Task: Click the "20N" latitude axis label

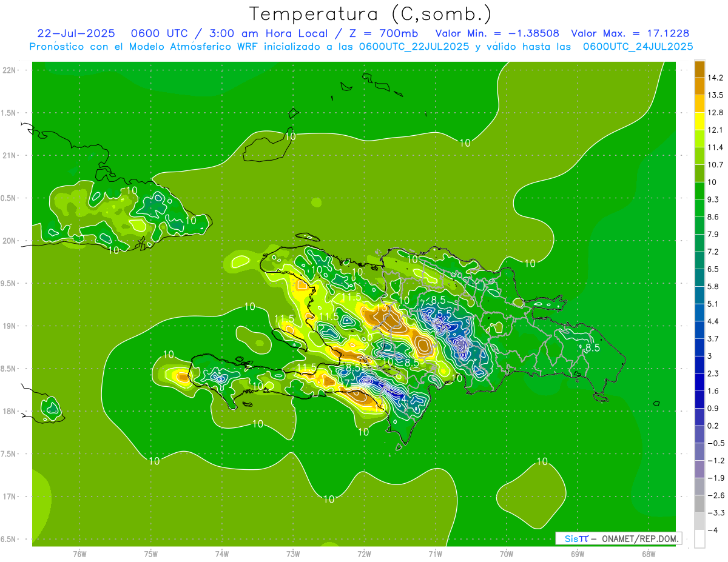Action: point(9,241)
